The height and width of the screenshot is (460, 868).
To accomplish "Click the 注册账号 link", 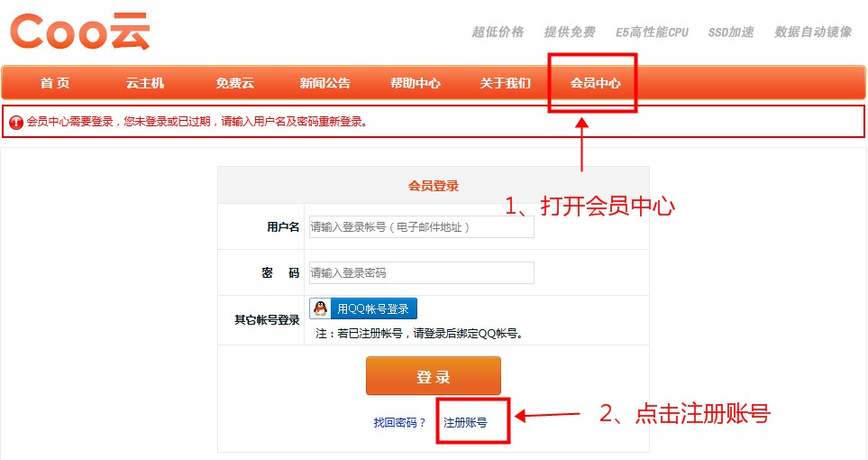I will point(465,422).
